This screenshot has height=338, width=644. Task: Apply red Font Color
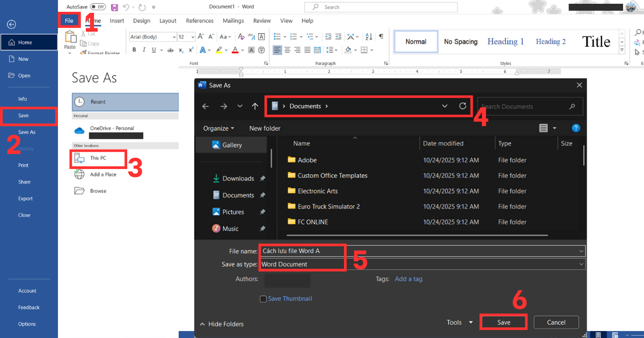(x=235, y=49)
